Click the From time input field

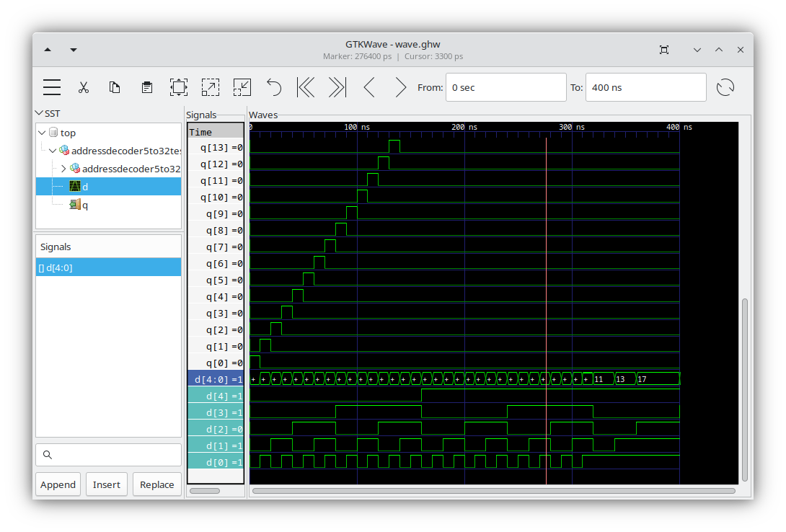505,87
